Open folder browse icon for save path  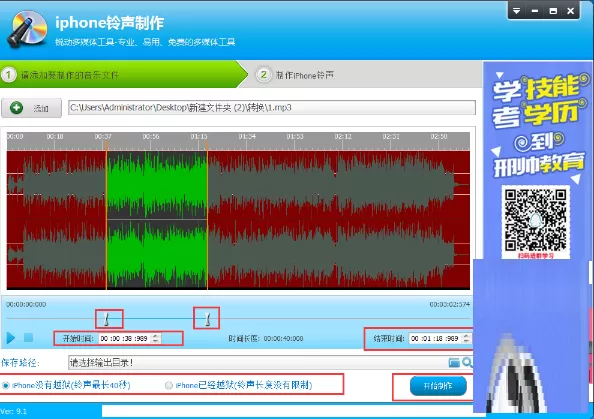454,363
